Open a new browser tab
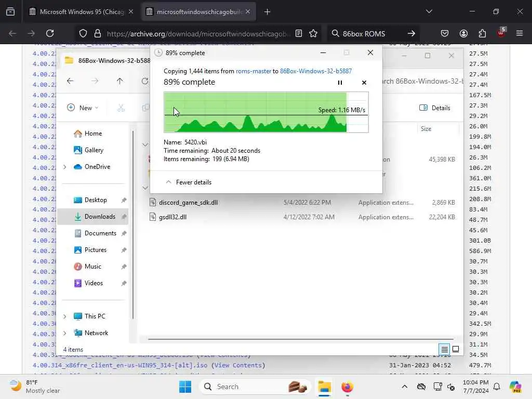Screen dimensions: 532x399 point(268,12)
